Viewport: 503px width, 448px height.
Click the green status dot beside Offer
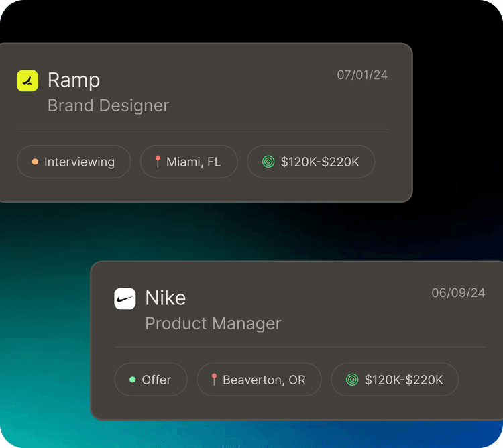[x=133, y=380]
